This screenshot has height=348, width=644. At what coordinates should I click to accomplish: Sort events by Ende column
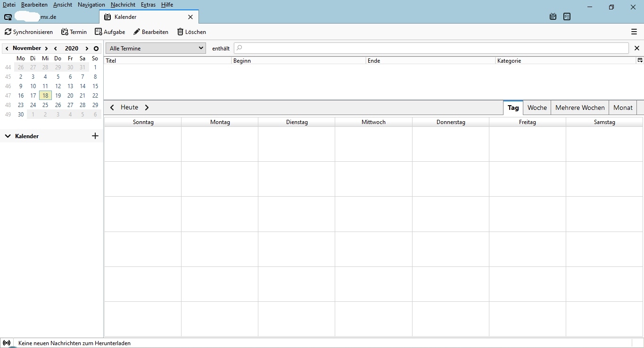[430, 61]
